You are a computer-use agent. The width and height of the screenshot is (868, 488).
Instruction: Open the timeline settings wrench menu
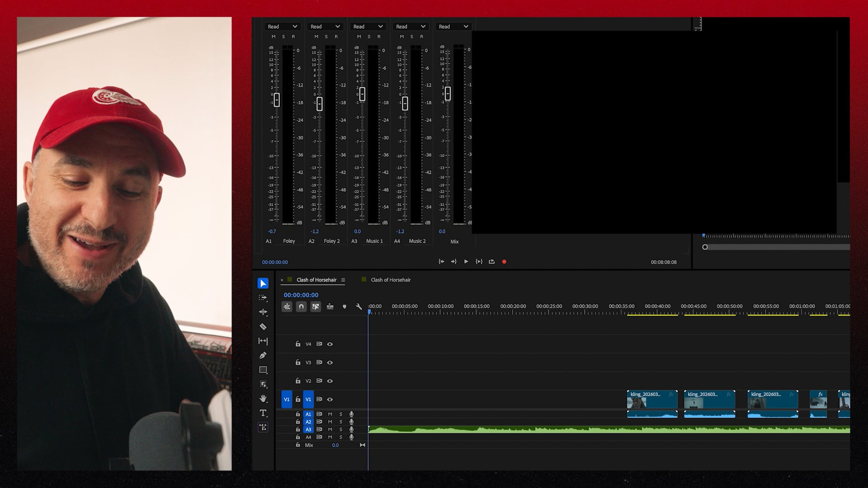point(359,306)
